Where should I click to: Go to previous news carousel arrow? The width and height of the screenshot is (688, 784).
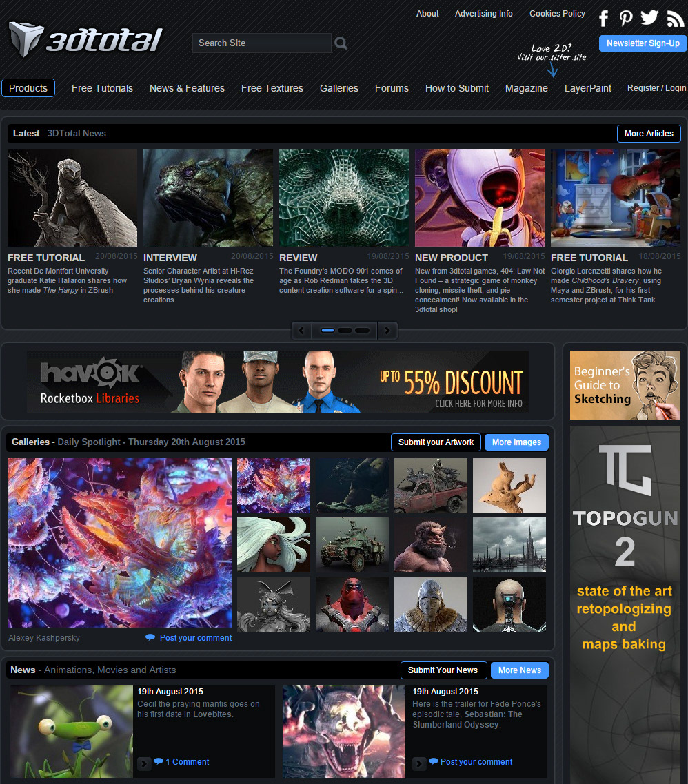click(301, 331)
